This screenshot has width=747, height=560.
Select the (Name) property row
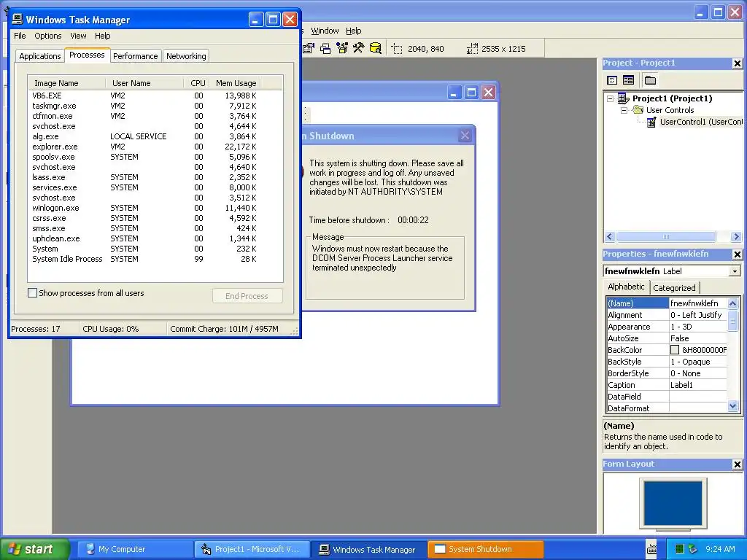pos(667,303)
